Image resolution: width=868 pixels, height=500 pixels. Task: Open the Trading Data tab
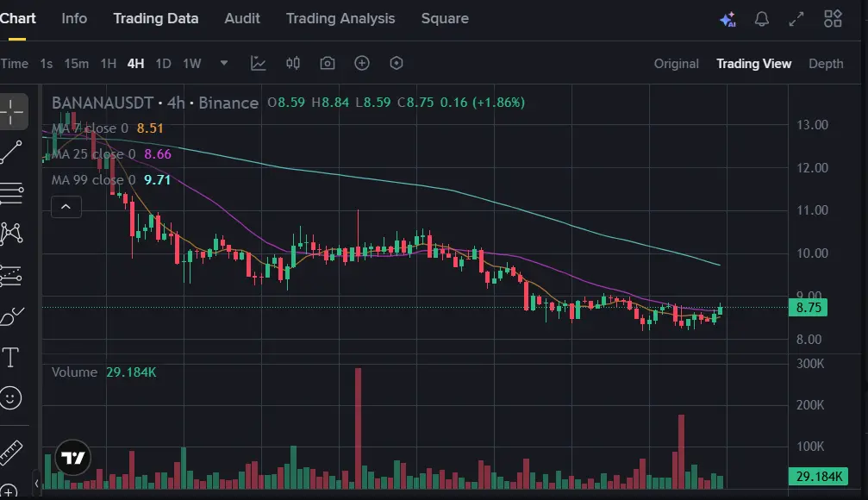[155, 18]
